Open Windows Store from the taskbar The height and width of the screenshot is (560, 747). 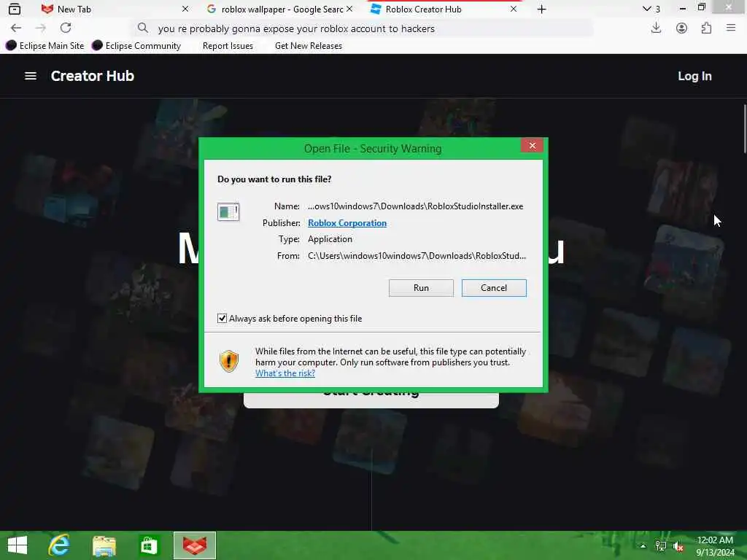tap(149, 545)
